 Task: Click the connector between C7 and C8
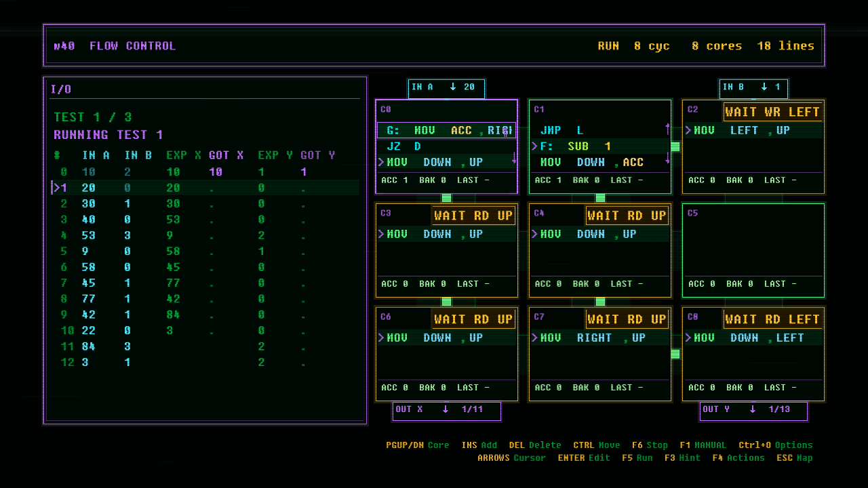(675, 354)
